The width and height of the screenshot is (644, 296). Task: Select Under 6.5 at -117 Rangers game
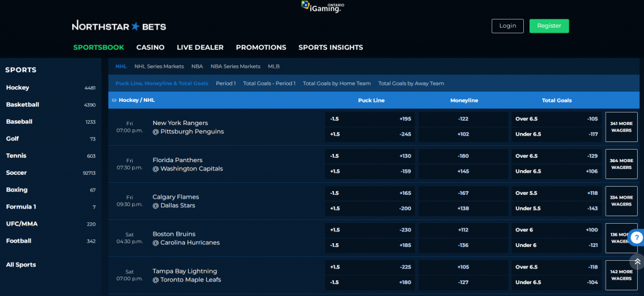(x=557, y=134)
